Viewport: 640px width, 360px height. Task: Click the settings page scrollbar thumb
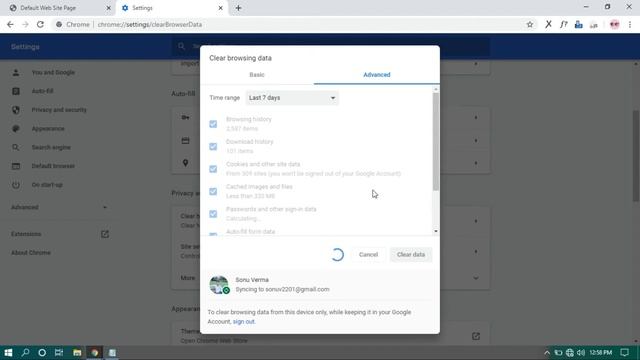[x=636, y=155]
